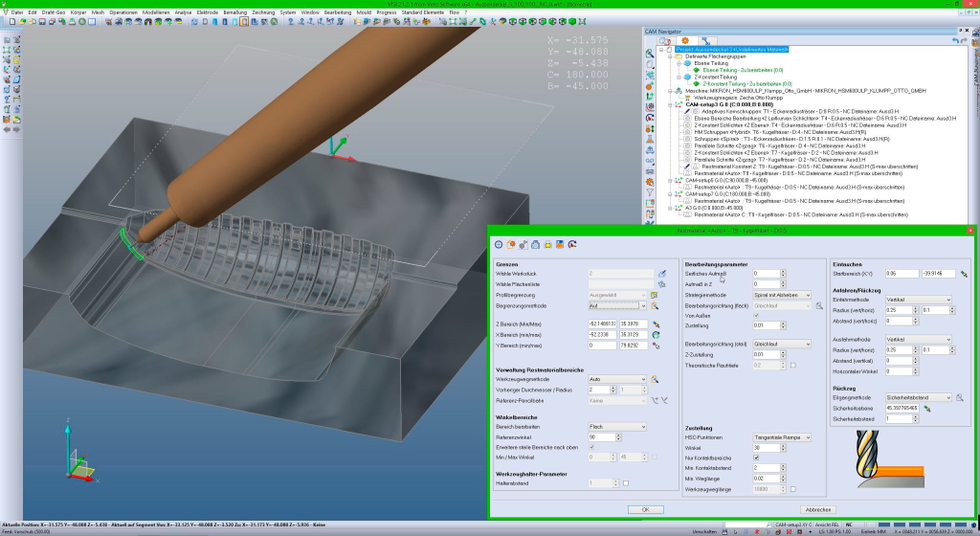Open the Datei menu
The width and height of the screenshot is (980, 536).
click(17, 12)
